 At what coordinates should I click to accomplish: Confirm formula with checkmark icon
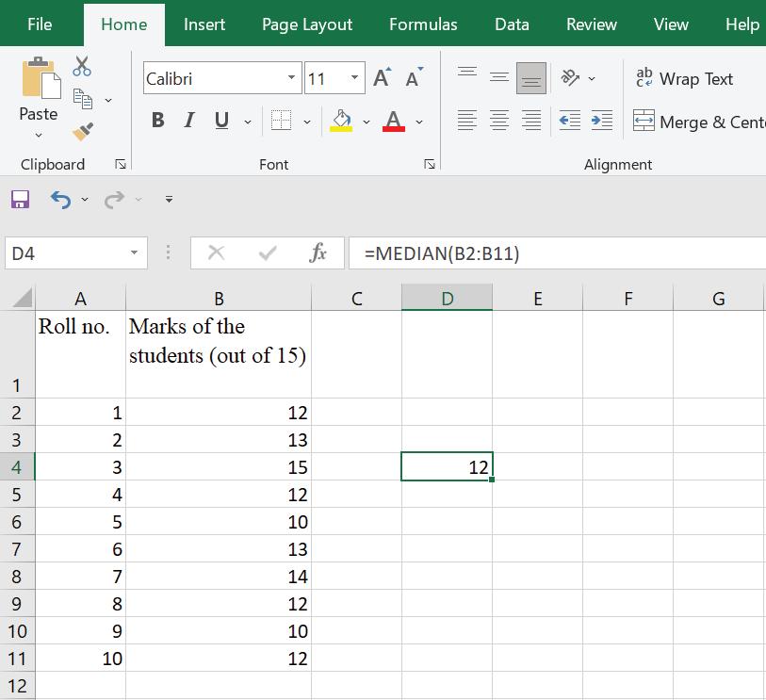click(268, 253)
